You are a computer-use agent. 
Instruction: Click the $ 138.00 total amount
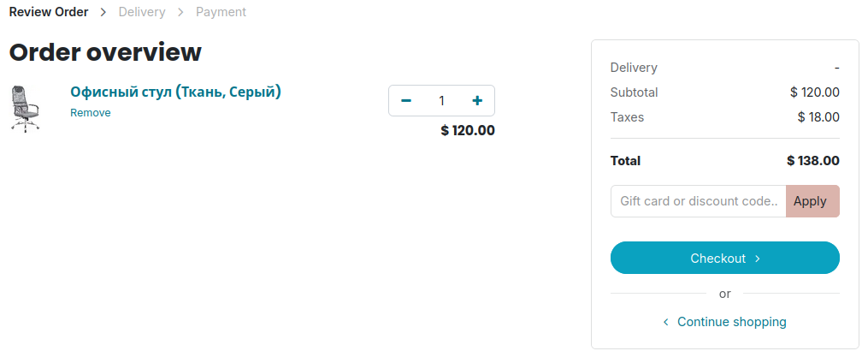point(812,161)
